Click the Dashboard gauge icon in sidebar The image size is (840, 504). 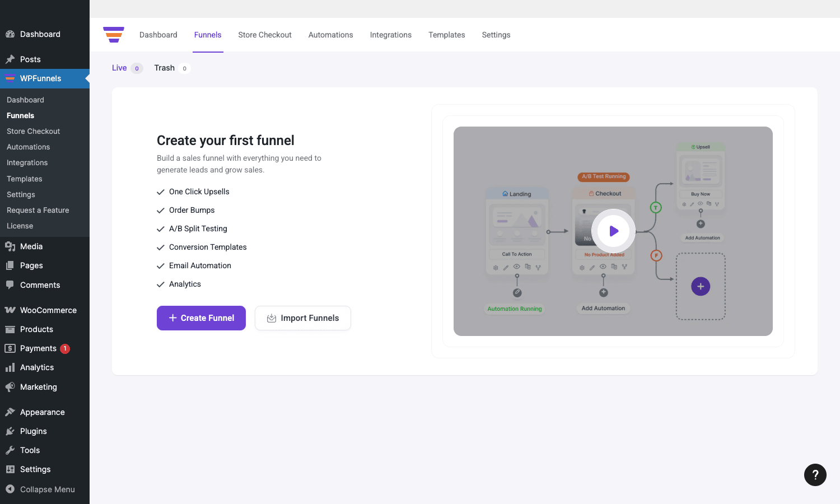[10, 34]
